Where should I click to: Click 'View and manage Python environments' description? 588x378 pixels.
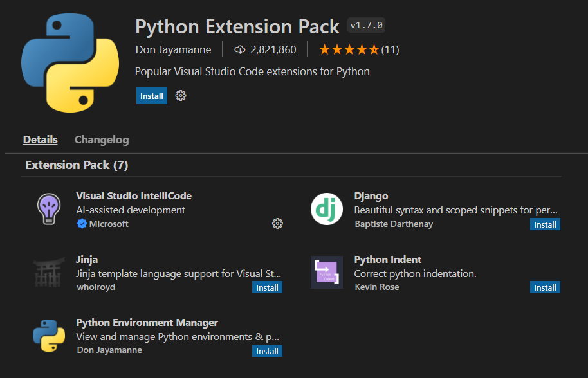point(178,337)
